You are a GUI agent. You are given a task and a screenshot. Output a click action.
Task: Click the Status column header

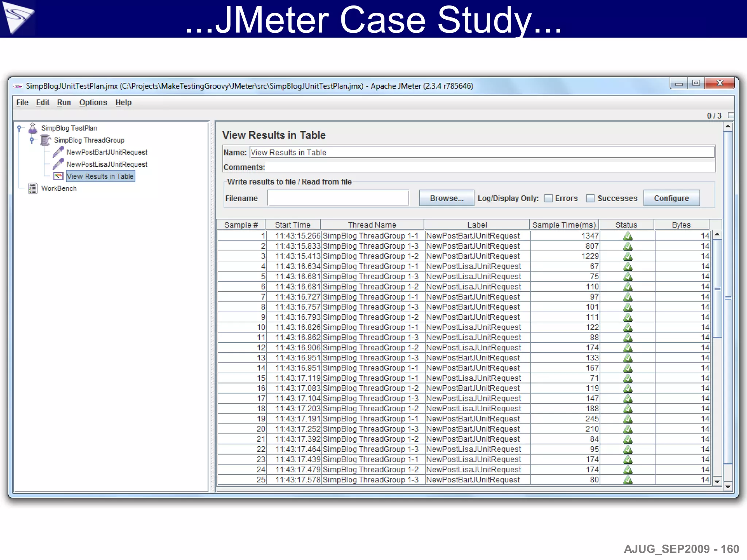tap(626, 225)
